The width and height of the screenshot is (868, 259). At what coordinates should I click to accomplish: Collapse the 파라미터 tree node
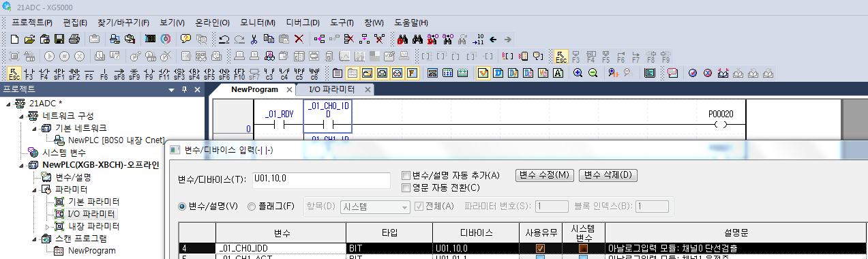point(34,189)
